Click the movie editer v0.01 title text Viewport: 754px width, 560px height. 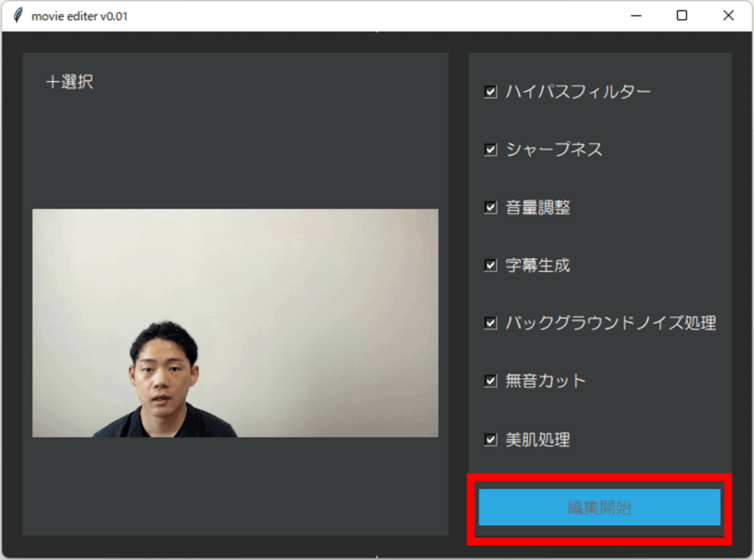click(79, 16)
